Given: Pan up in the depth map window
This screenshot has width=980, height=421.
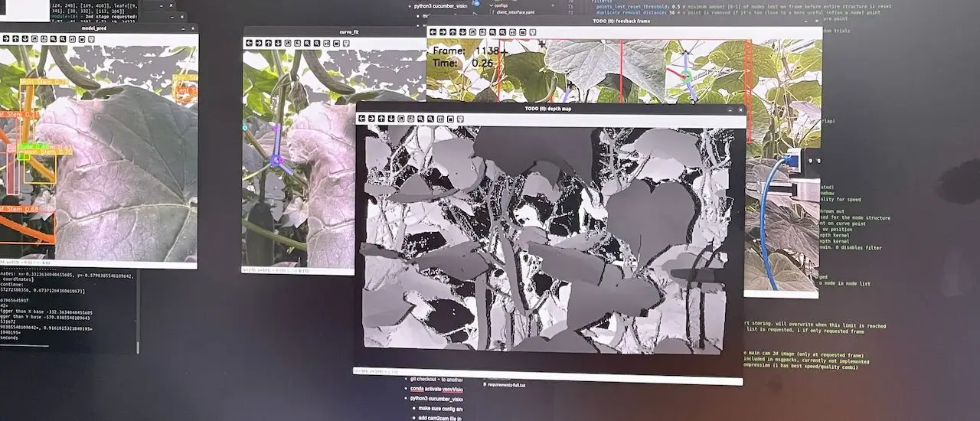Looking at the screenshot, I should [381, 119].
